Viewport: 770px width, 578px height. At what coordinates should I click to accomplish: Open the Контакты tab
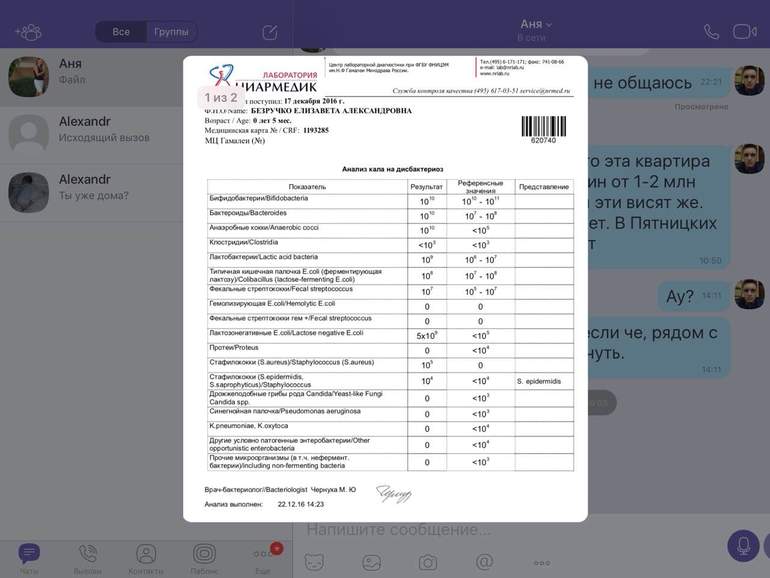(146, 558)
